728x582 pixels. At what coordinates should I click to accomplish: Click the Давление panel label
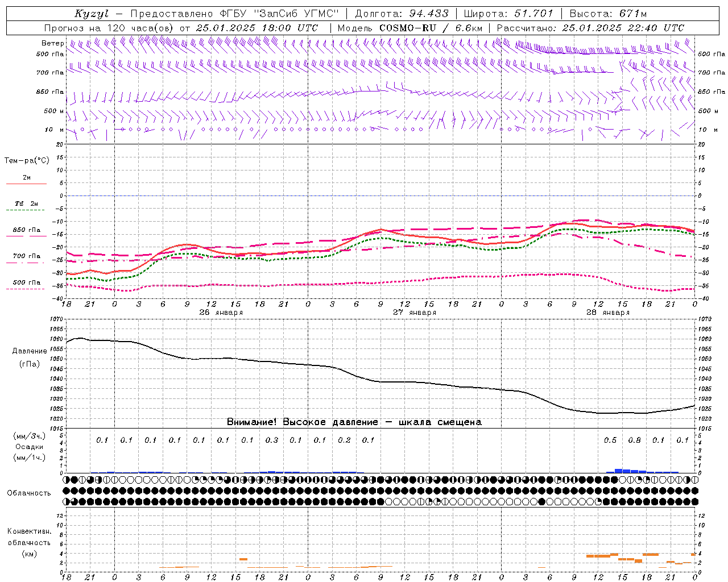(x=30, y=351)
